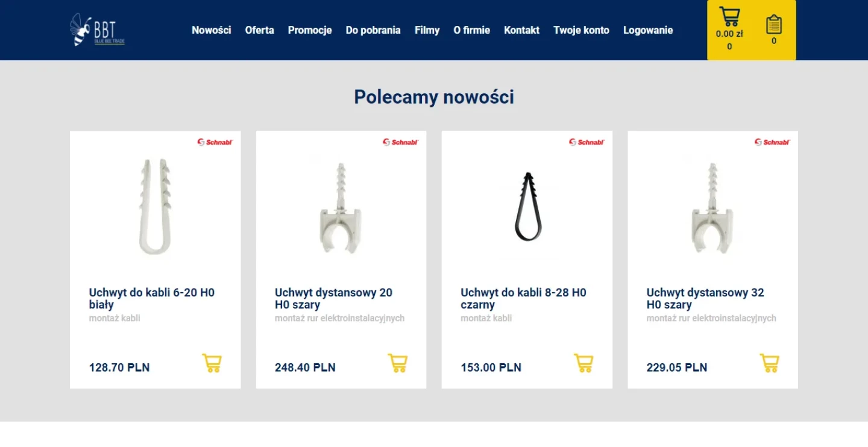Open the Kontakt page

522,30
